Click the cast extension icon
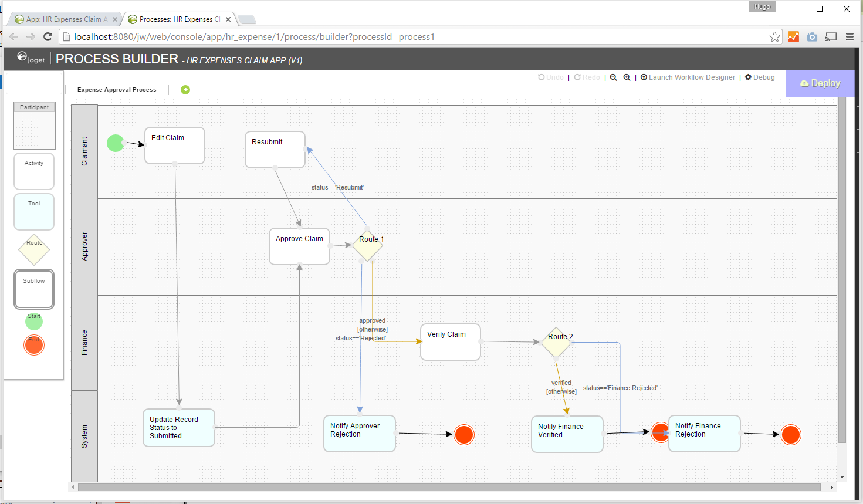Image resolution: width=863 pixels, height=504 pixels. 831,37
